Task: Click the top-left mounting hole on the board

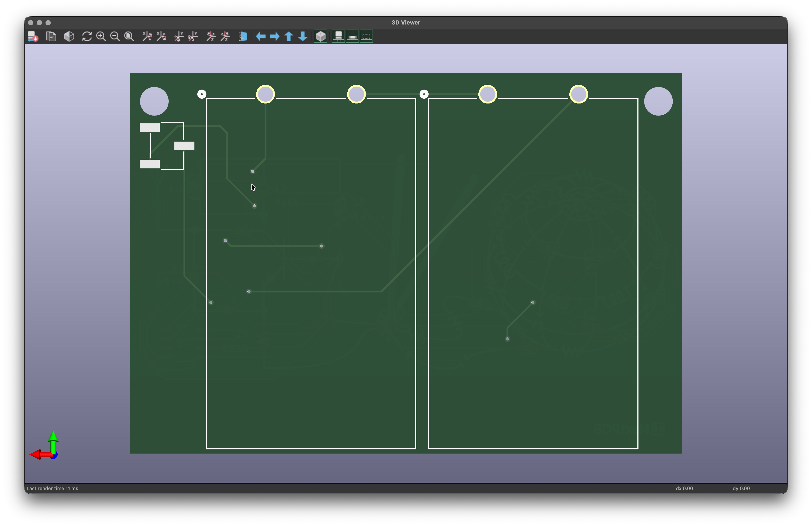Action: tap(154, 101)
